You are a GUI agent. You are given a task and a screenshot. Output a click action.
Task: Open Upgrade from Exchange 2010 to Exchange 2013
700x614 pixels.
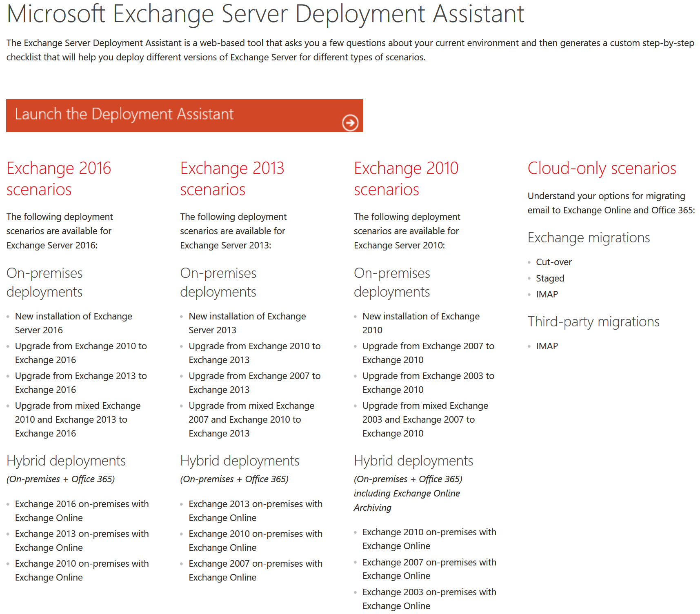(x=255, y=353)
